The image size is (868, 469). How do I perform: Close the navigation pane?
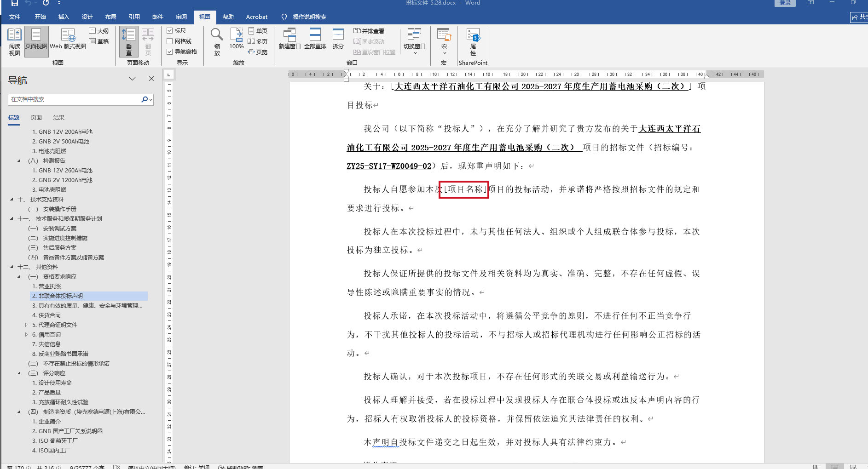click(x=151, y=79)
